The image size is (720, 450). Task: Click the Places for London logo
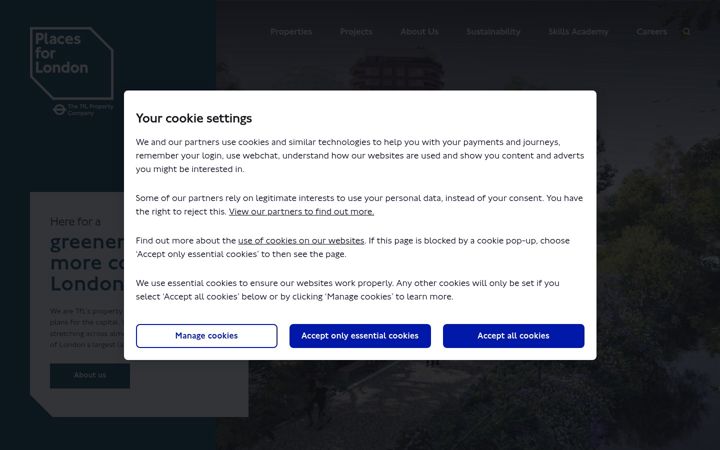coord(72,63)
